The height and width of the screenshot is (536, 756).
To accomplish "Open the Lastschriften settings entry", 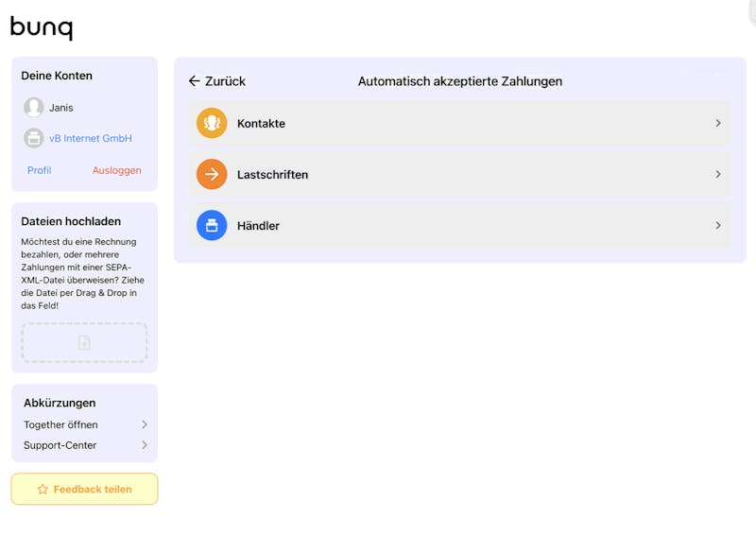I will (460, 174).
